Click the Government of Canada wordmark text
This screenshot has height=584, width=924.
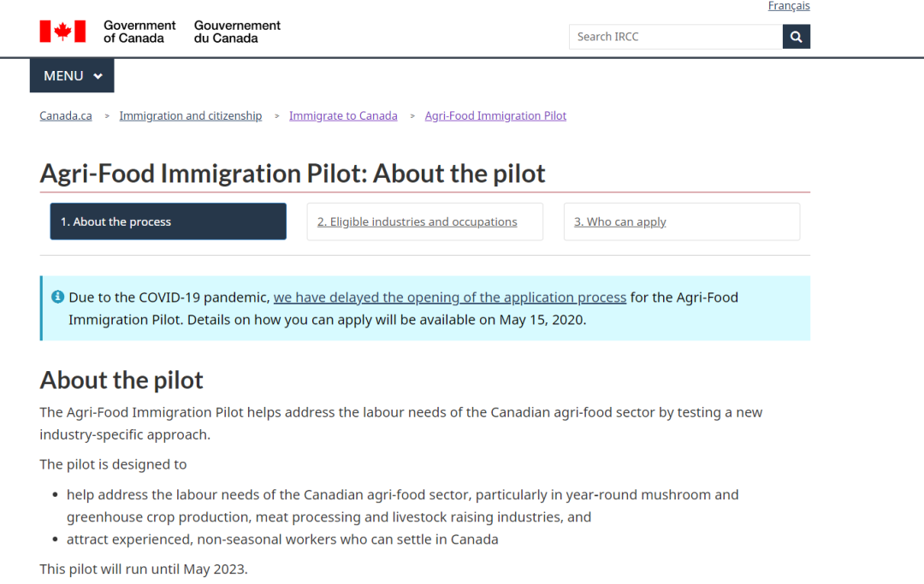pyautogui.click(x=139, y=32)
